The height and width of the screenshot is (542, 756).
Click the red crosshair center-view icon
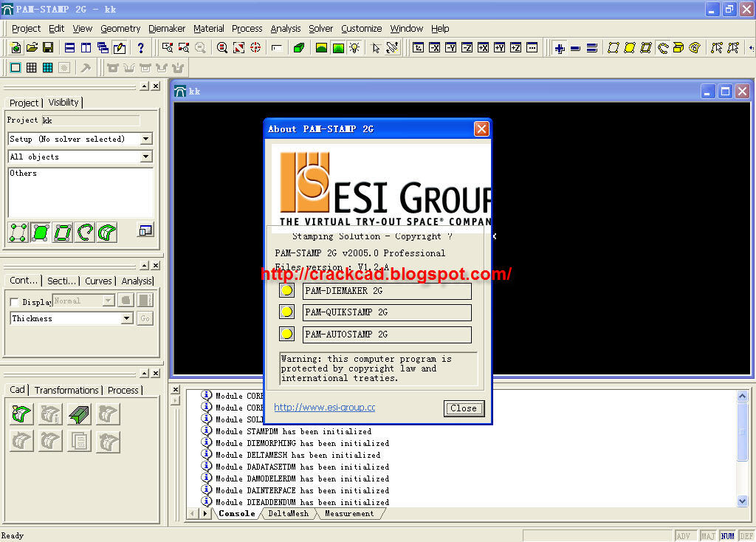tap(255, 47)
